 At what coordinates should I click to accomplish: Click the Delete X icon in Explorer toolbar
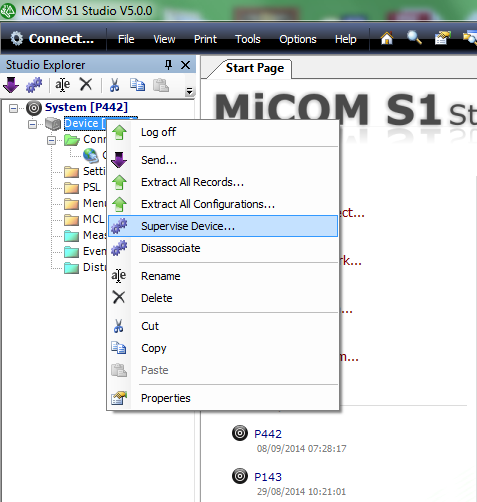coord(86,84)
